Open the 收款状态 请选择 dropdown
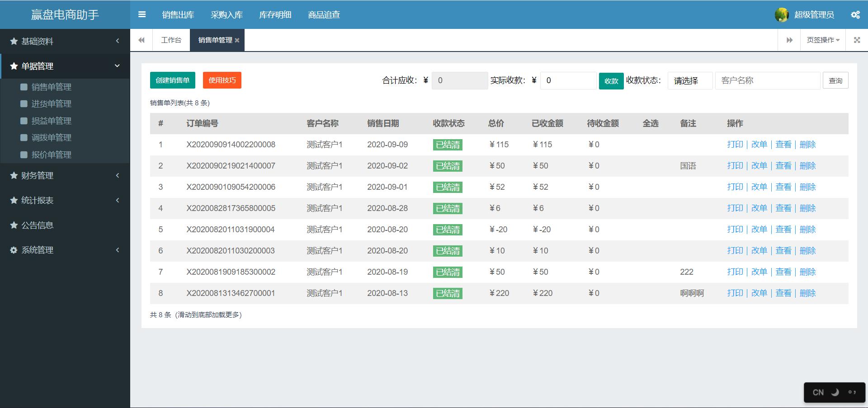The image size is (868, 408). coord(690,80)
